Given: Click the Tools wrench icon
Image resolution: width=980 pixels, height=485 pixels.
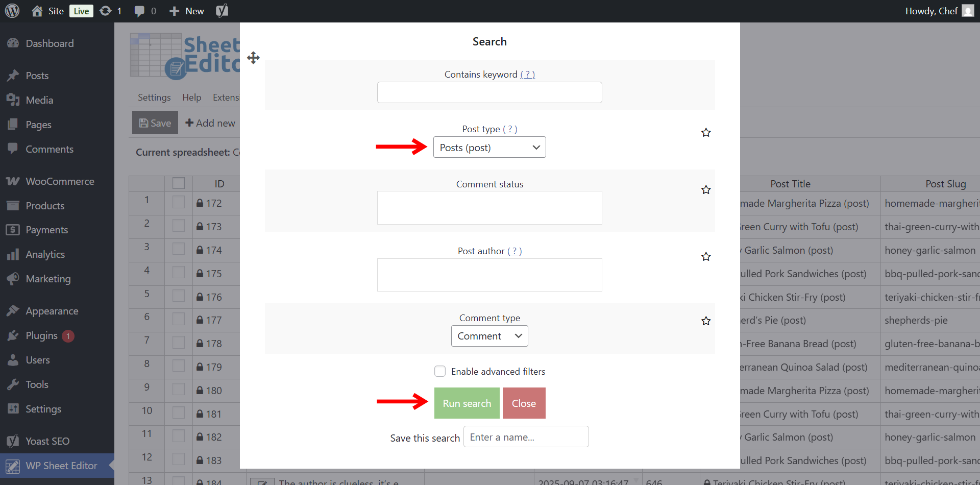Looking at the screenshot, I should [x=13, y=384].
